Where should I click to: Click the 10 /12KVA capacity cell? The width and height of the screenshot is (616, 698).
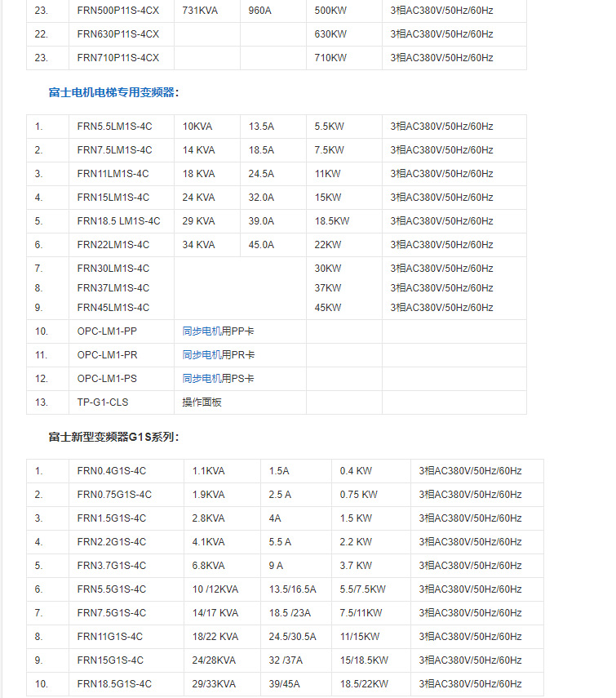[223, 589]
